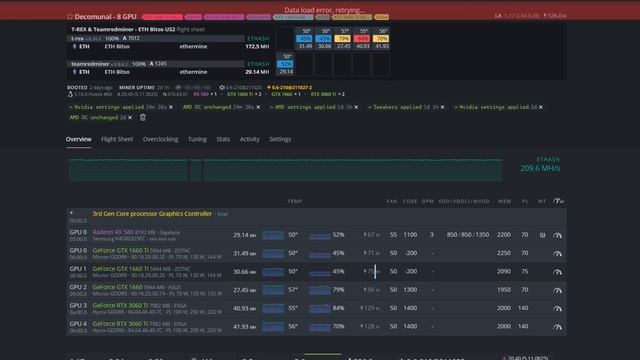The height and width of the screenshot is (360, 640).
Task: Click red 84% GPU tile showing 40.93
Action: (x=362, y=39)
